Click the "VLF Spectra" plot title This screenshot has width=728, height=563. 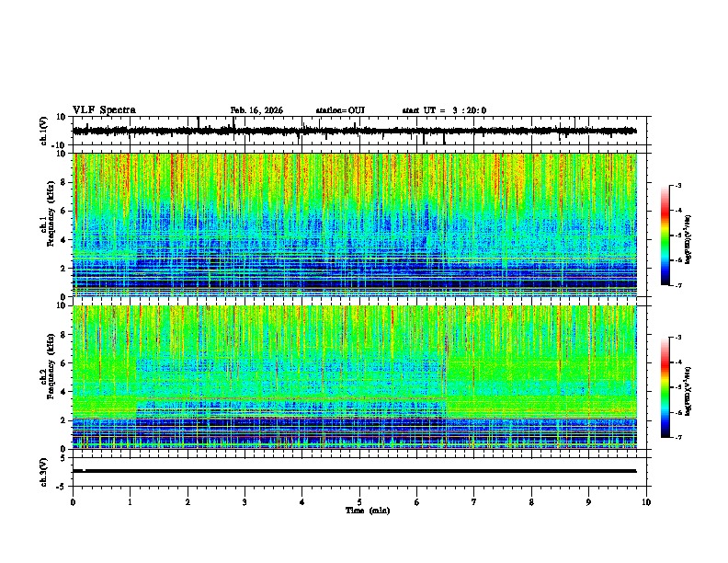(104, 110)
